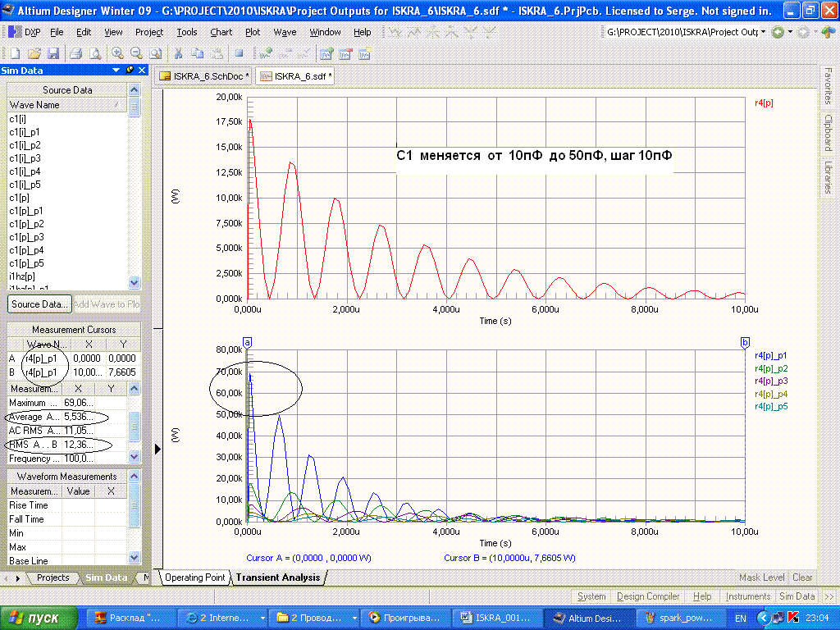
Task: Open the path address dropdown
Action: [763, 32]
